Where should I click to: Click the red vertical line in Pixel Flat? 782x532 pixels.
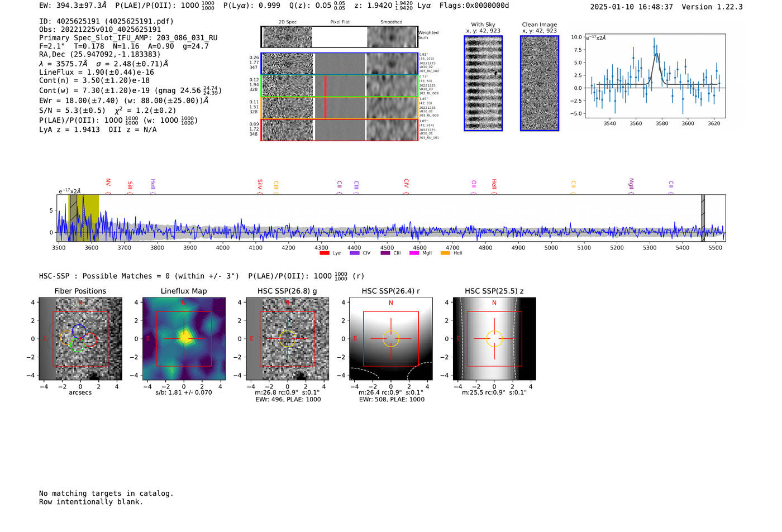(325, 97)
